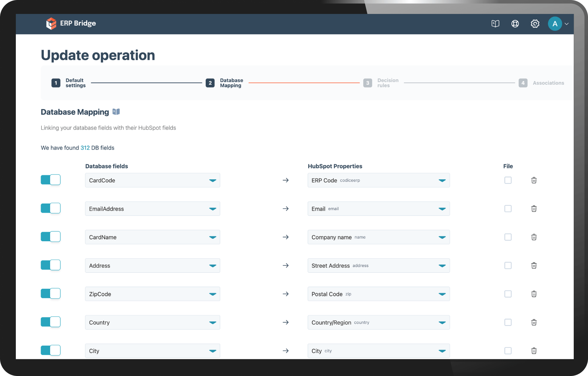Click the Database fields column header
588x376 pixels.
tap(107, 166)
